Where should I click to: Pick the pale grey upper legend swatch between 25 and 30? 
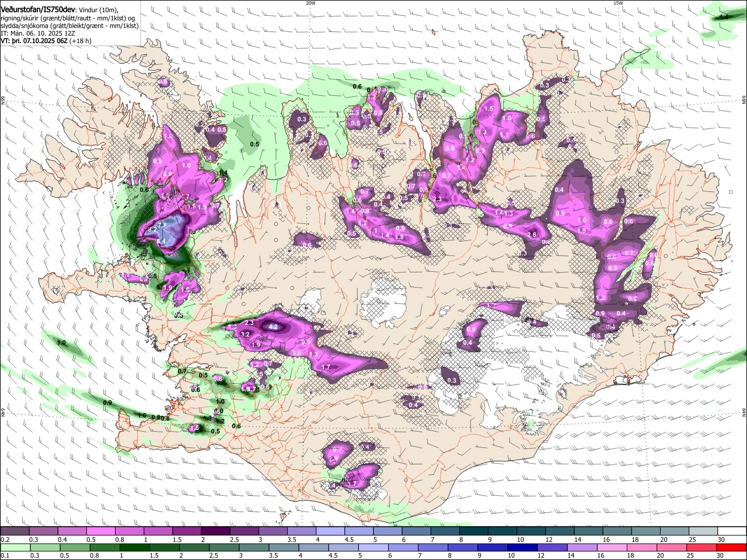click(x=704, y=531)
